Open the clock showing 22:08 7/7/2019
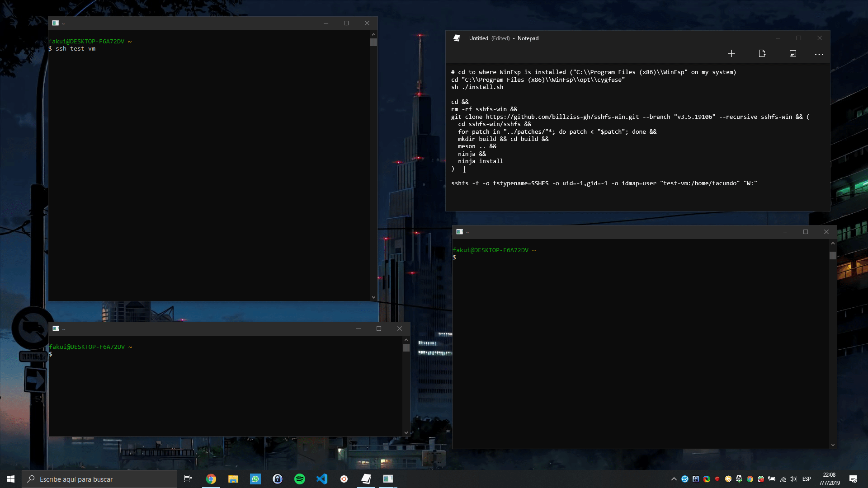 point(830,479)
